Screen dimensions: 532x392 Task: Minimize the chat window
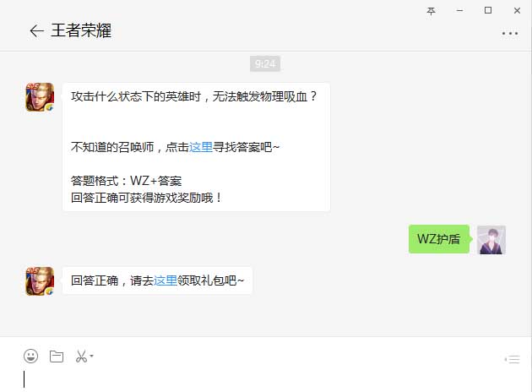point(459,11)
